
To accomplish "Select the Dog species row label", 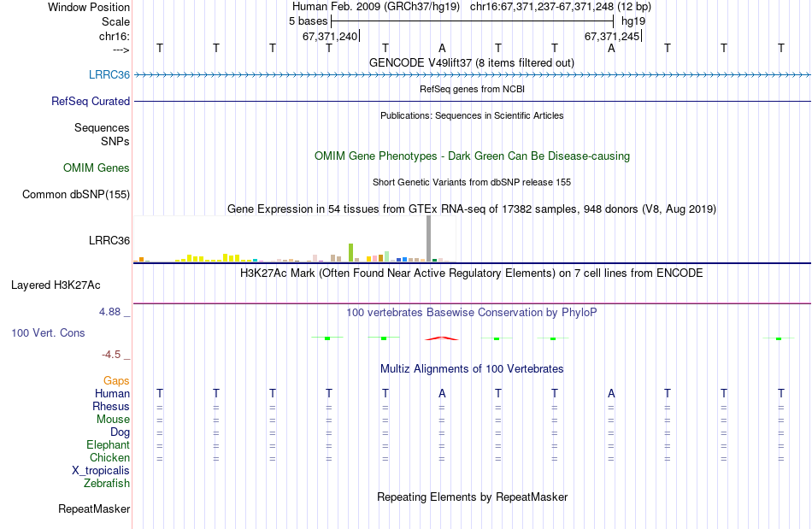I will tap(120, 432).
